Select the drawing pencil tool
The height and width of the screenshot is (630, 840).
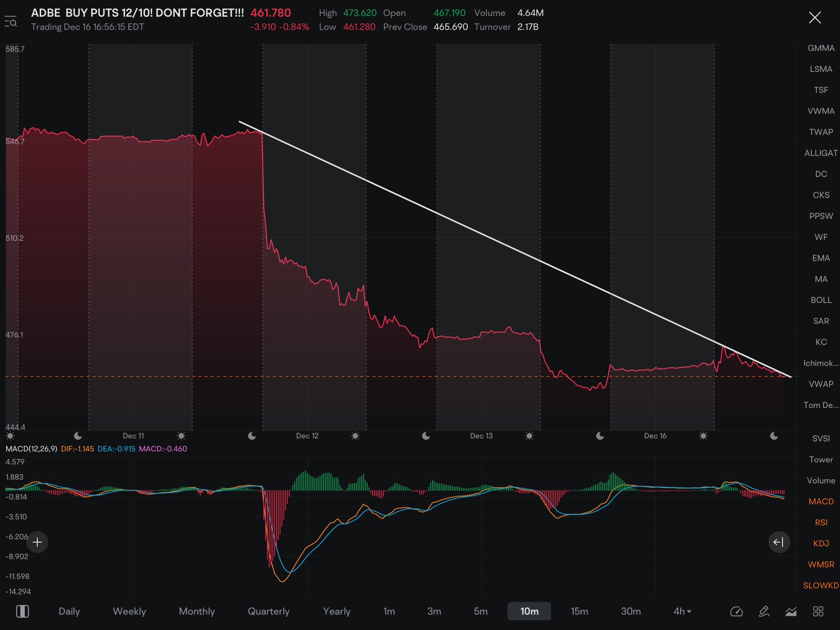coord(764,611)
